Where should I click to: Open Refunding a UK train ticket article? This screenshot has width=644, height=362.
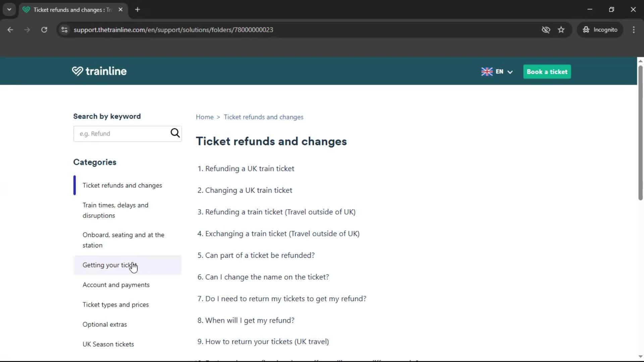click(250, 169)
